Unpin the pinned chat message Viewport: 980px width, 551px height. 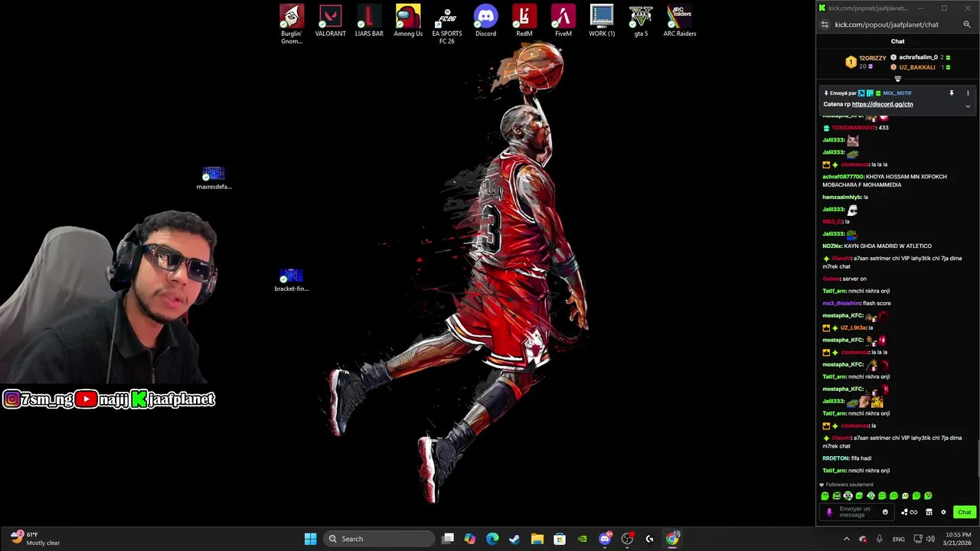(x=952, y=93)
